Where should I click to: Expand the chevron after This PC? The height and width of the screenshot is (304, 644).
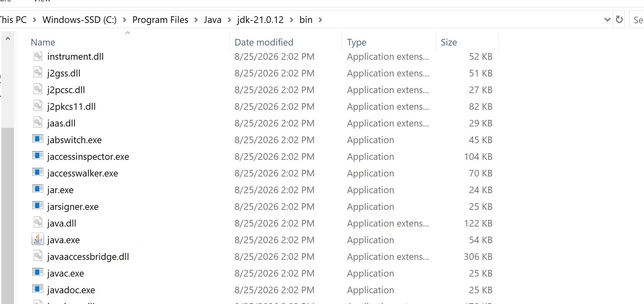(x=34, y=20)
